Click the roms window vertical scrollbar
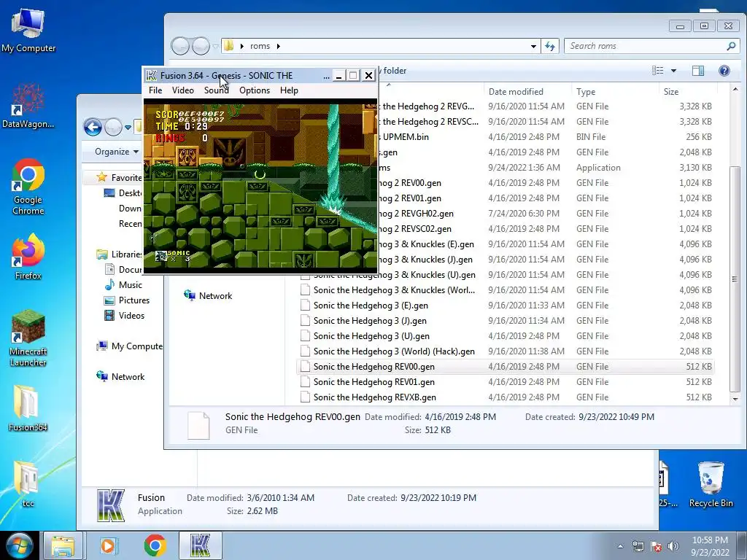The width and height of the screenshot is (747, 560). coord(735,279)
